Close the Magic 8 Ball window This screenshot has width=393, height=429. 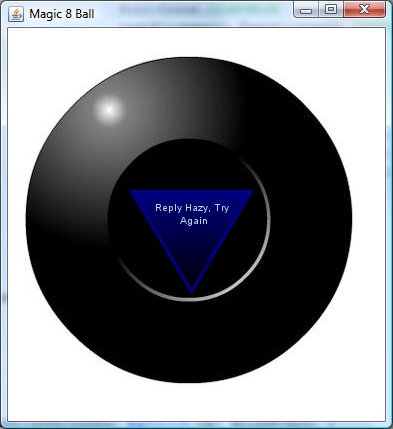click(364, 9)
